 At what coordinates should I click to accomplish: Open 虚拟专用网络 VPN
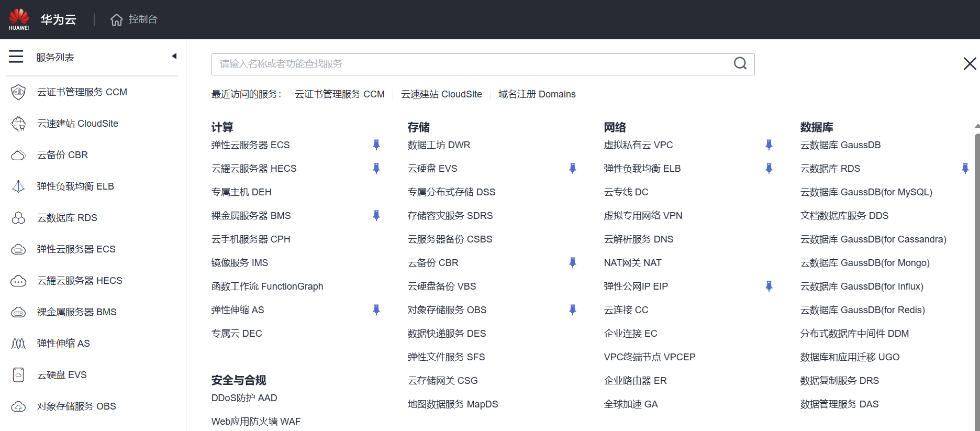[x=643, y=216]
